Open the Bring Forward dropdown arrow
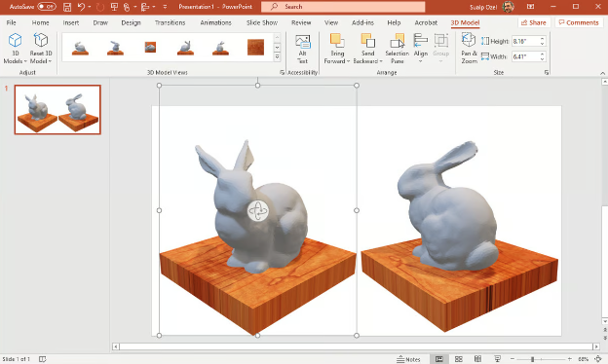608x364 pixels. (x=348, y=61)
